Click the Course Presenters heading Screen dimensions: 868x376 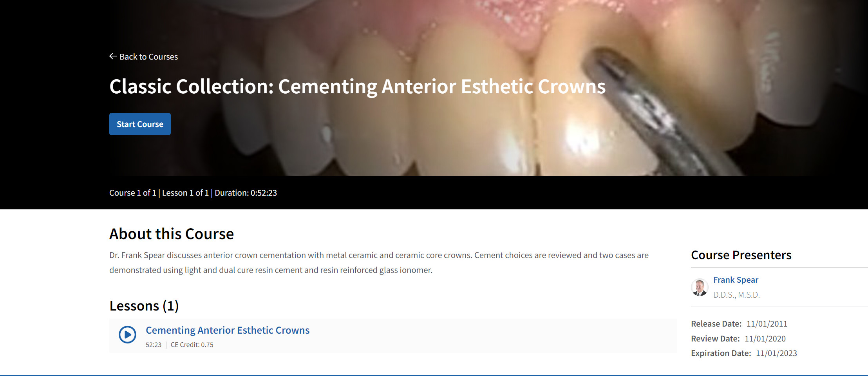point(741,255)
